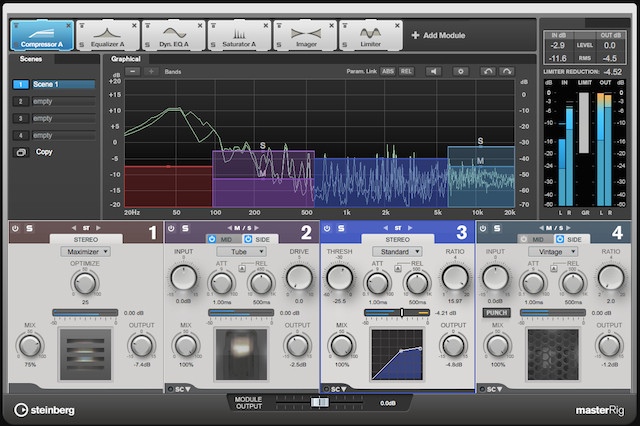Image resolution: width=640 pixels, height=426 pixels.
Task: Toggle band 2 auto release button
Action: pos(242,268)
